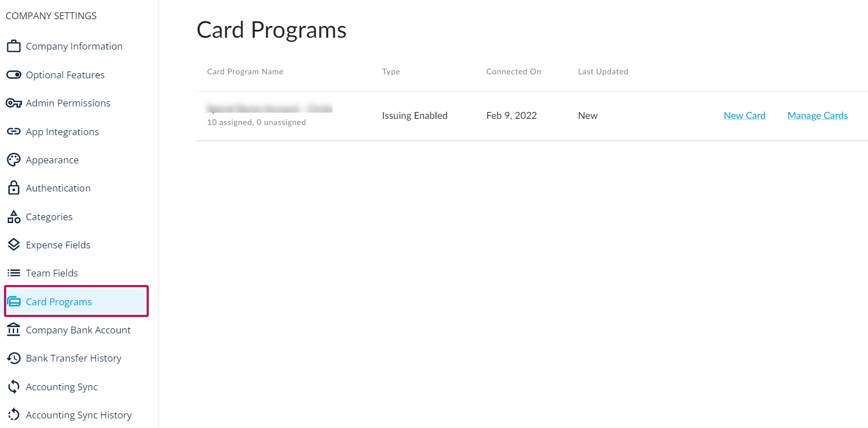The width and height of the screenshot is (868, 428).
Task: Click the Card Program Name column header
Action: (x=245, y=72)
